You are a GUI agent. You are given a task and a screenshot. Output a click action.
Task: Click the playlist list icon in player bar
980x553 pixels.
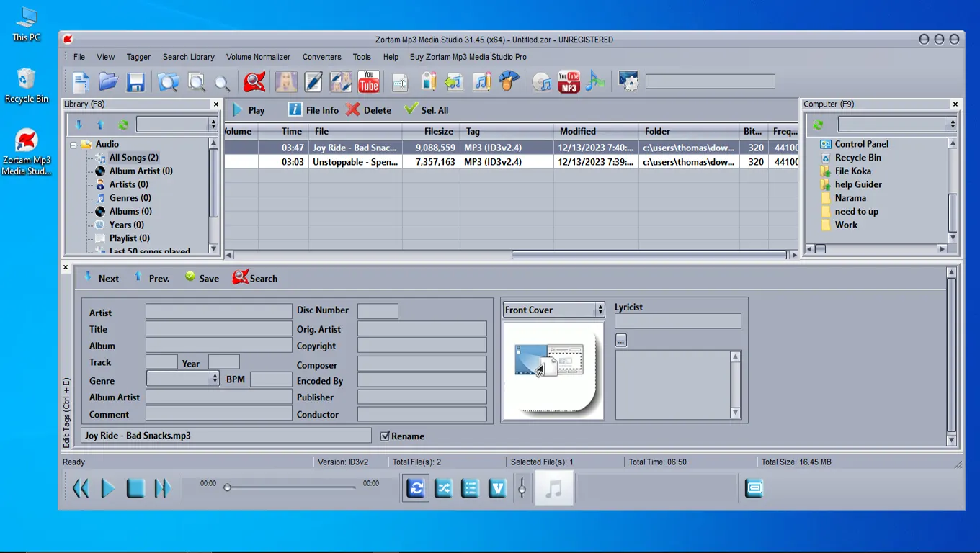pyautogui.click(x=470, y=488)
